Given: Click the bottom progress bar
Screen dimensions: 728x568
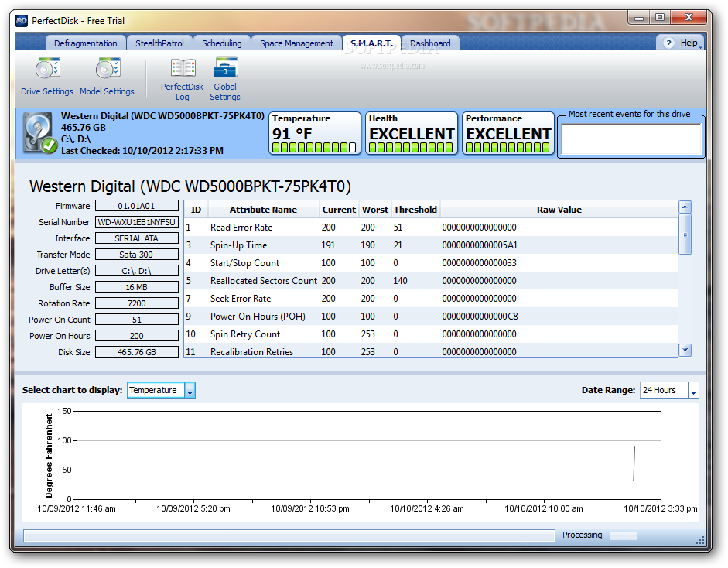Looking at the screenshot, I should pos(289,535).
